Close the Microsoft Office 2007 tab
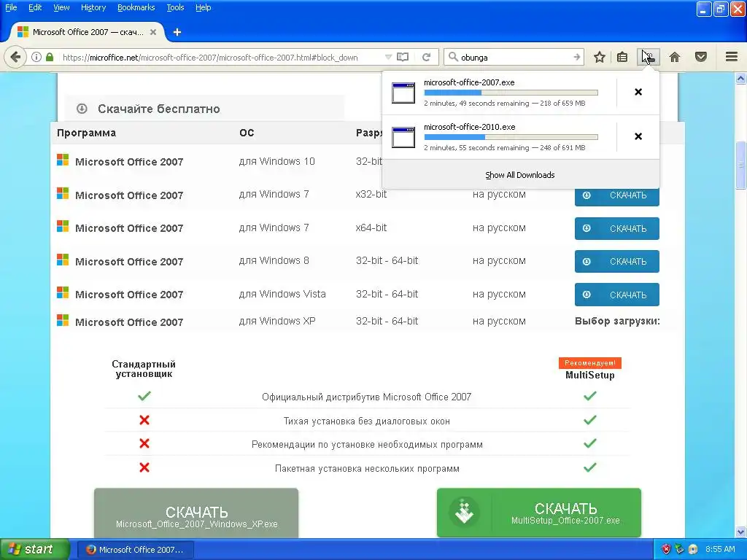The width and height of the screenshot is (747, 560). pyautogui.click(x=153, y=32)
